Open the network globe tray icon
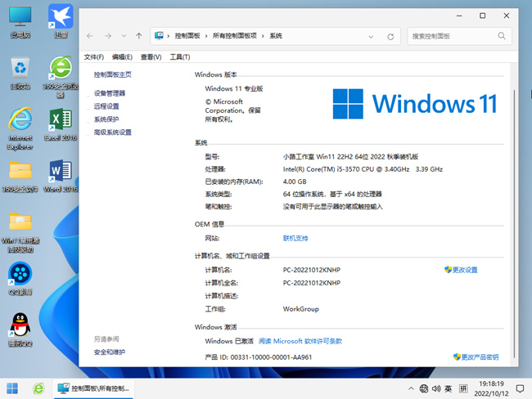Viewport: 532px width, 399px height. pyautogui.click(x=424, y=388)
